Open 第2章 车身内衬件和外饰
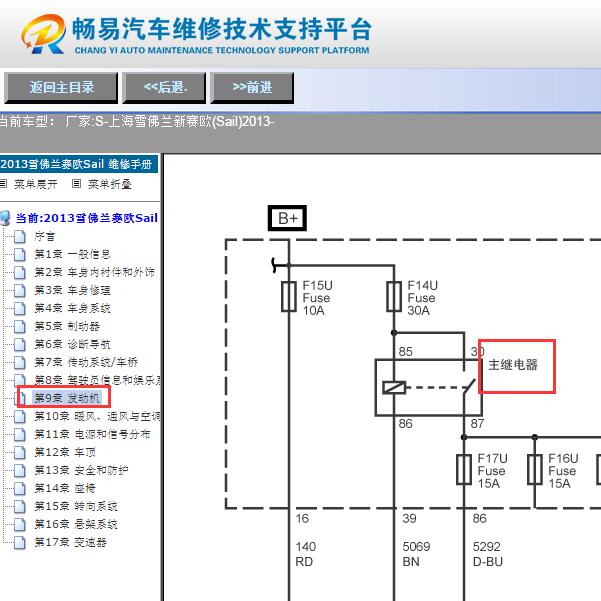The width and height of the screenshot is (601, 601). pos(94,273)
